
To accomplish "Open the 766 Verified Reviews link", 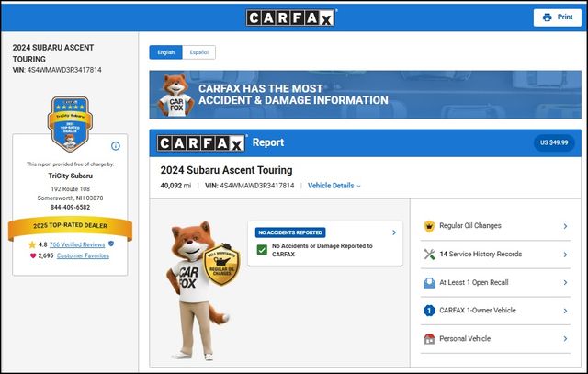I will coord(77,244).
